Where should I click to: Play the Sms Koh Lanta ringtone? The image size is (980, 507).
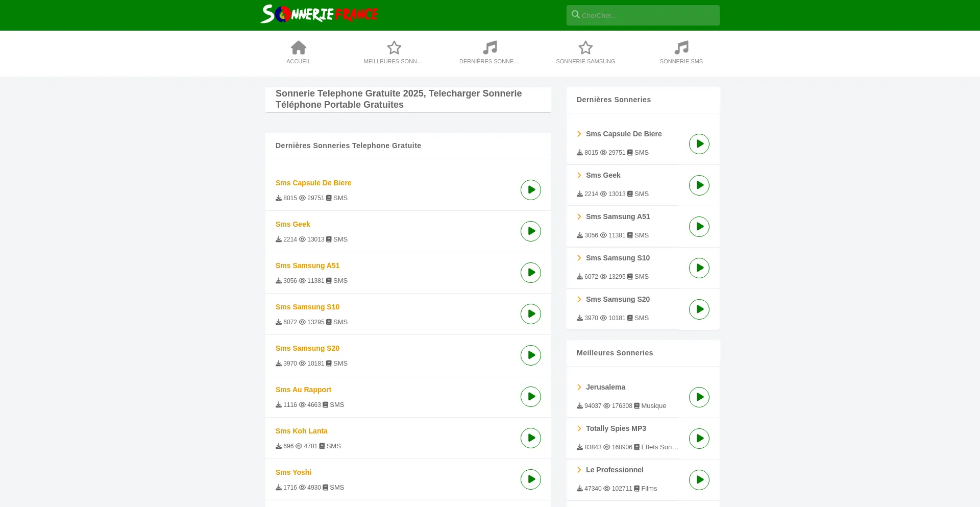(x=531, y=438)
